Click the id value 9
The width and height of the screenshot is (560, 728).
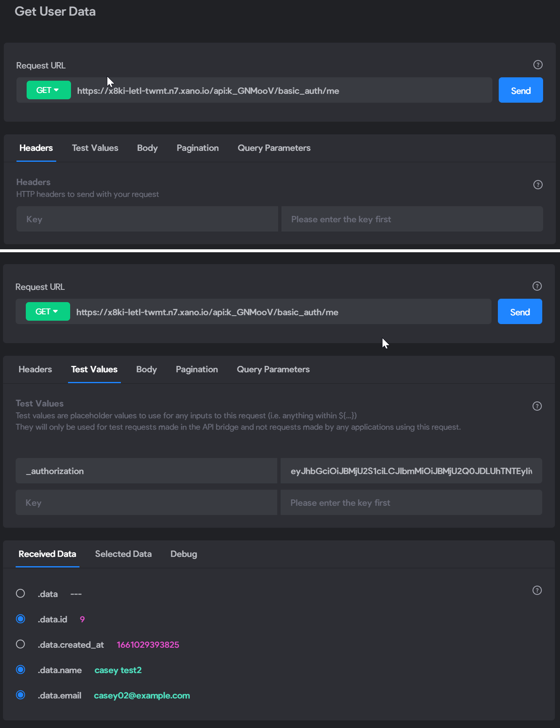[82, 619]
